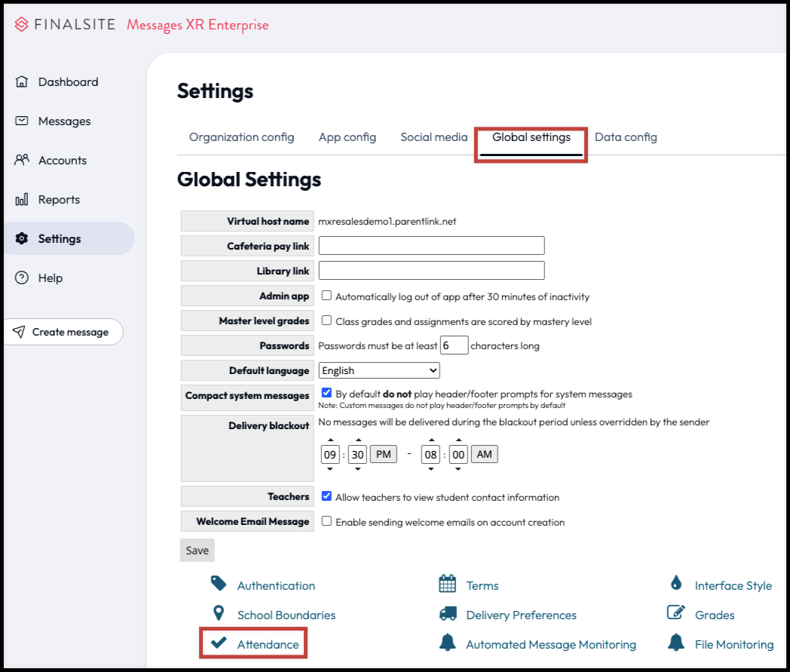Click the Create message button
The height and width of the screenshot is (672, 790).
63,332
